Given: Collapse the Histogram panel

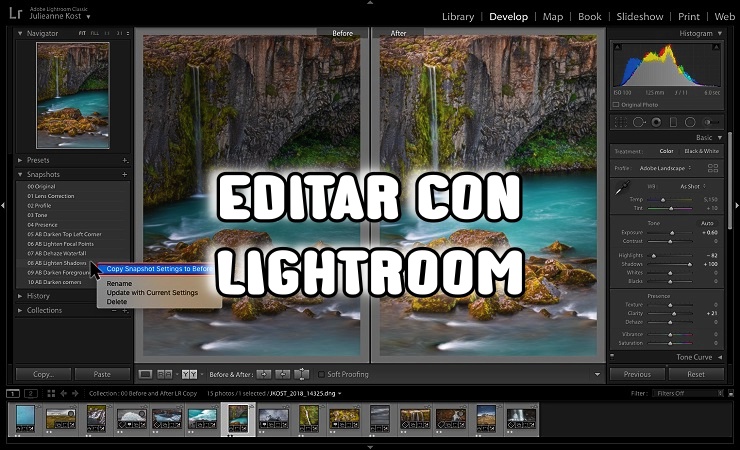Looking at the screenshot, I should click(720, 33).
